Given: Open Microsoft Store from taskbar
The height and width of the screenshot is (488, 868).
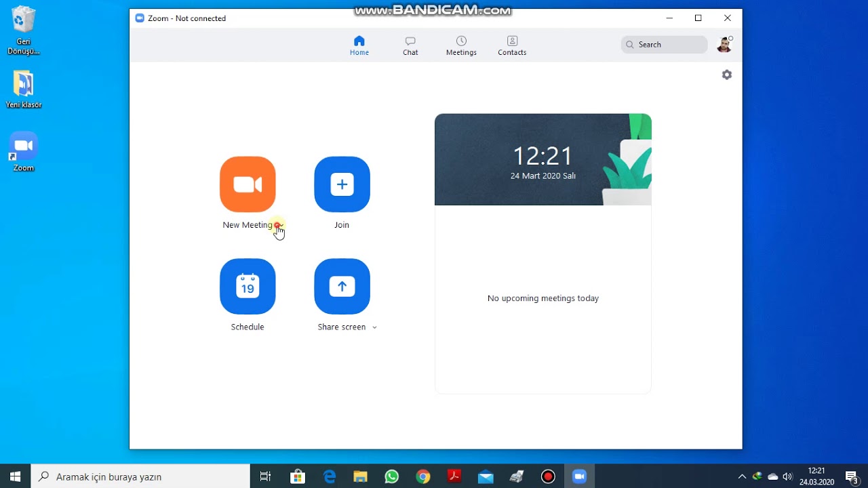Looking at the screenshot, I should tap(298, 476).
